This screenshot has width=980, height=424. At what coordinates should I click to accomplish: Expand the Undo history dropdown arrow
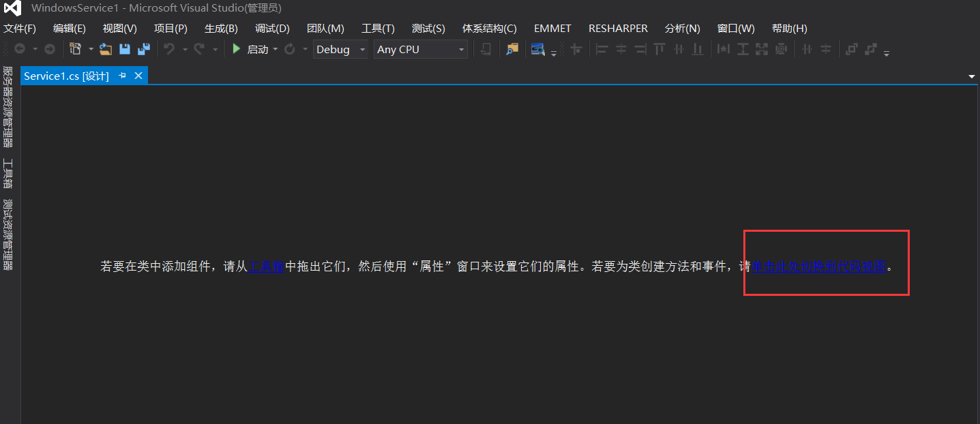185,49
